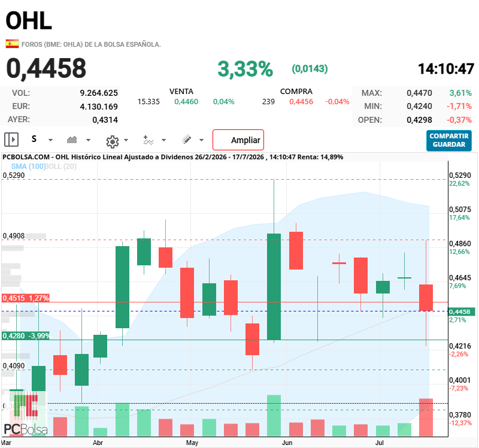Image resolution: width=479 pixels, height=448 pixels.
Task: Toggle the side panel icon
Action: click(11, 140)
